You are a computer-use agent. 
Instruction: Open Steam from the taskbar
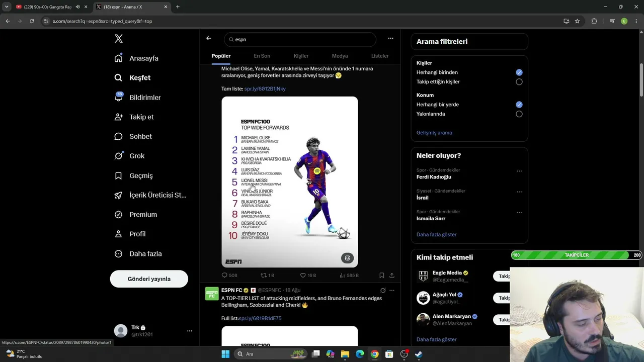419,354
